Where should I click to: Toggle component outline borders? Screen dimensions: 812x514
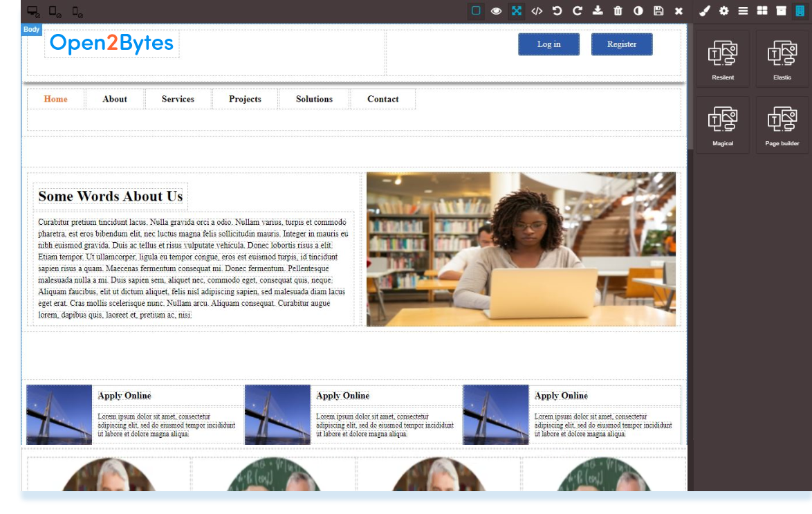[x=476, y=11]
